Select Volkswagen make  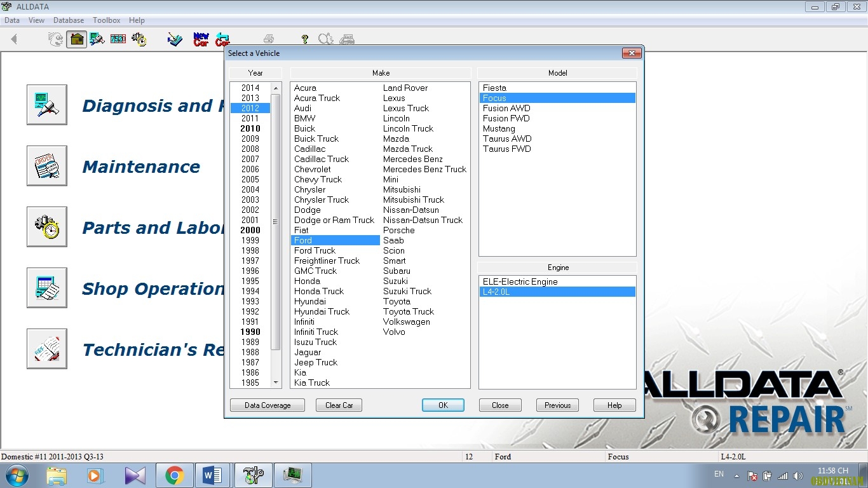tap(406, 322)
